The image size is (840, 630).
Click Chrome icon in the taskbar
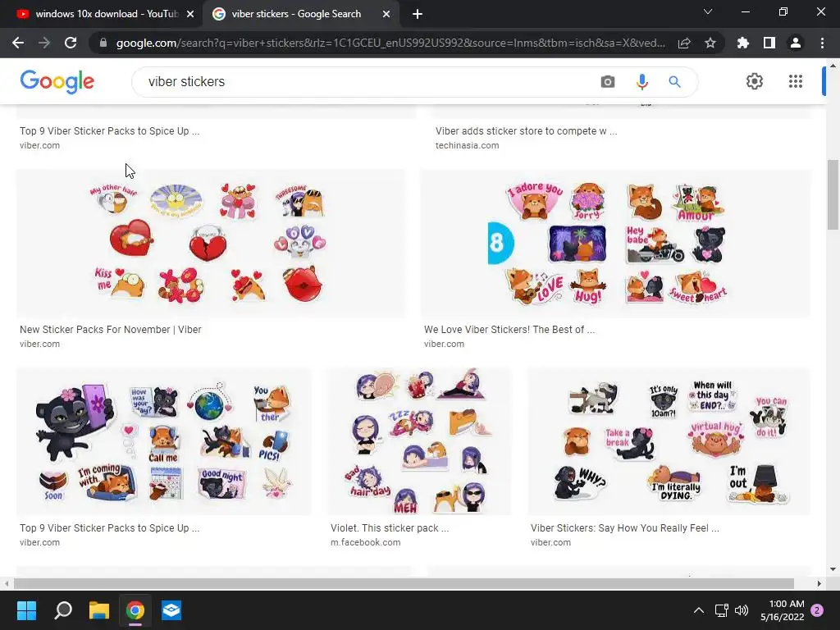pos(135,610)
